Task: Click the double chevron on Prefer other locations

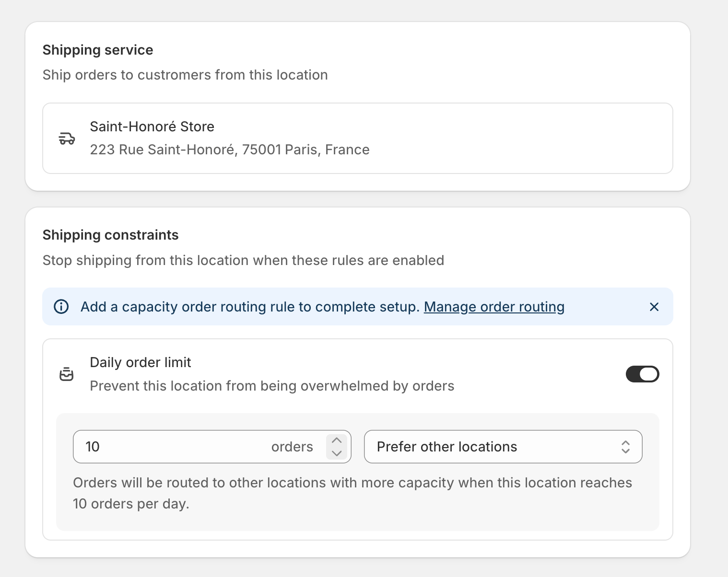Action: coord(626,447)
